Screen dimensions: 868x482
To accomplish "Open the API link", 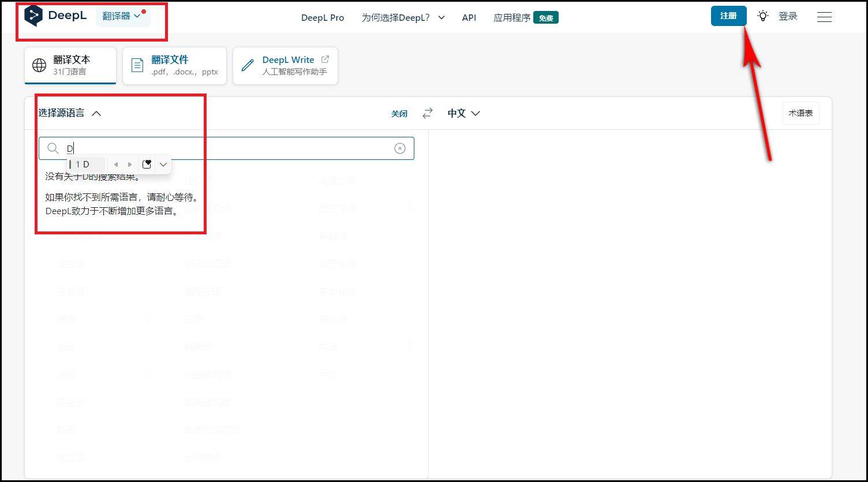I will tap(469, 18).
